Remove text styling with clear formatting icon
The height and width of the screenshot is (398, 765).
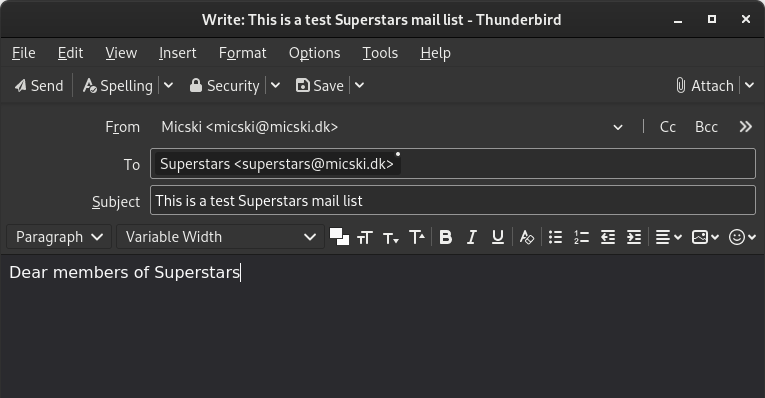point(526,237)
